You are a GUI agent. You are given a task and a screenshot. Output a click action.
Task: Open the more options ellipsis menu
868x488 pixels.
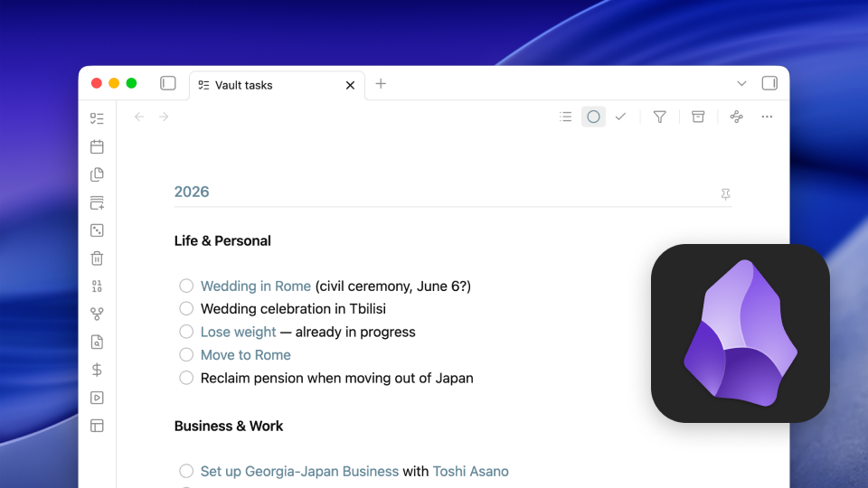click(x=767, y=117)
